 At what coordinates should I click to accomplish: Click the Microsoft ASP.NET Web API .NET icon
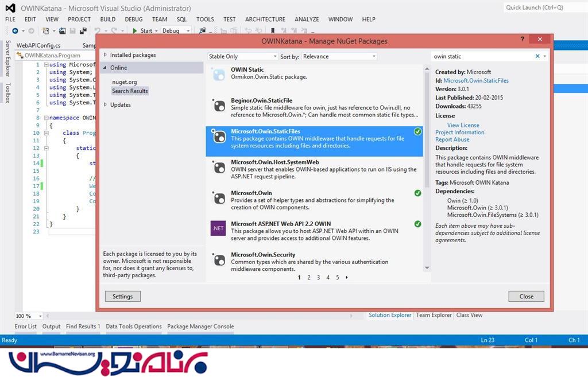click(218, 228)
